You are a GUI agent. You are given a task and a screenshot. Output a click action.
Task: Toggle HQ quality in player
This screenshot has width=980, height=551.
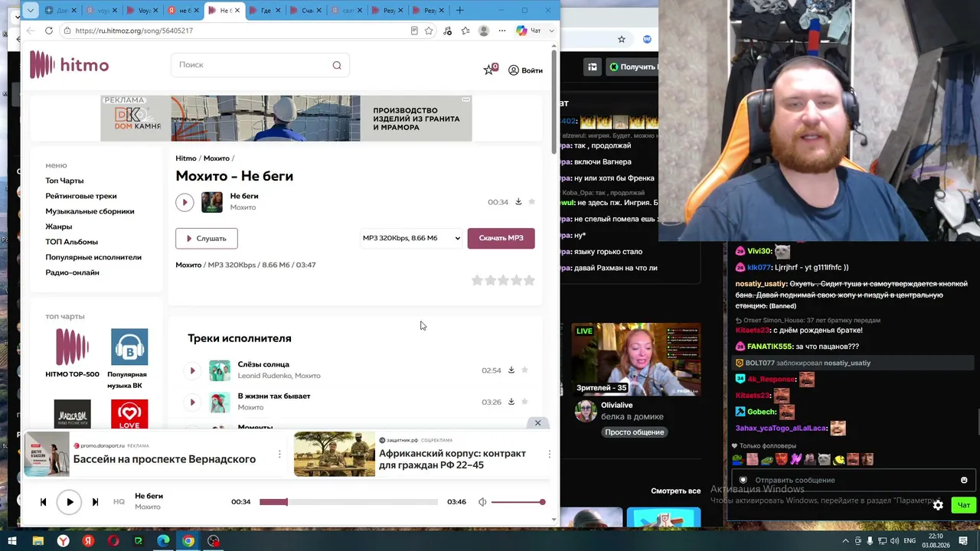point(119,502)
